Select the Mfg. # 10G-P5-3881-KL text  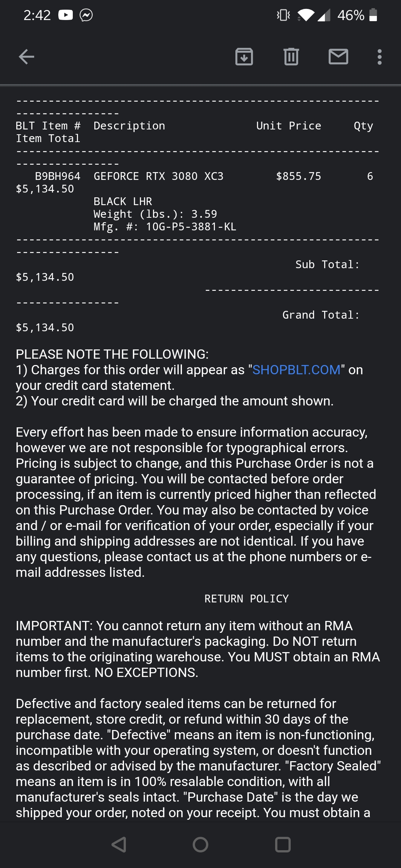(165, 227)
